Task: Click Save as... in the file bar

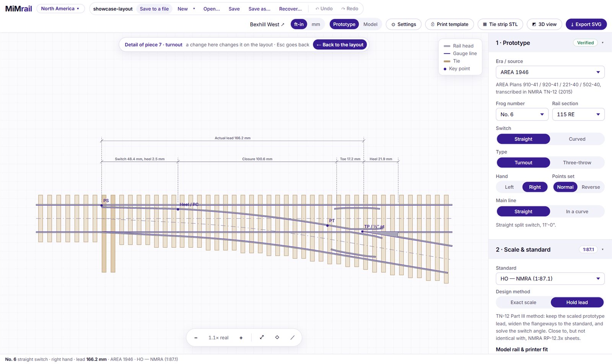Action: coord(259,9)
